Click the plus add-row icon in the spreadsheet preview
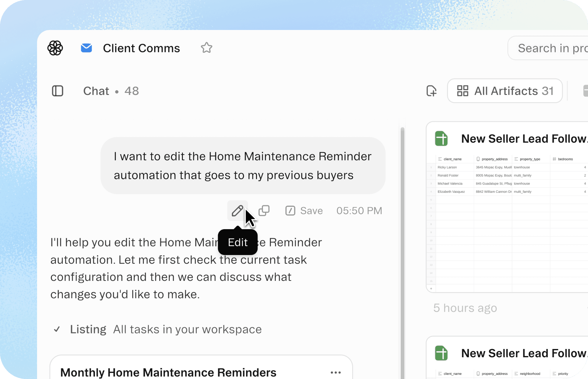 pos(431,289)
